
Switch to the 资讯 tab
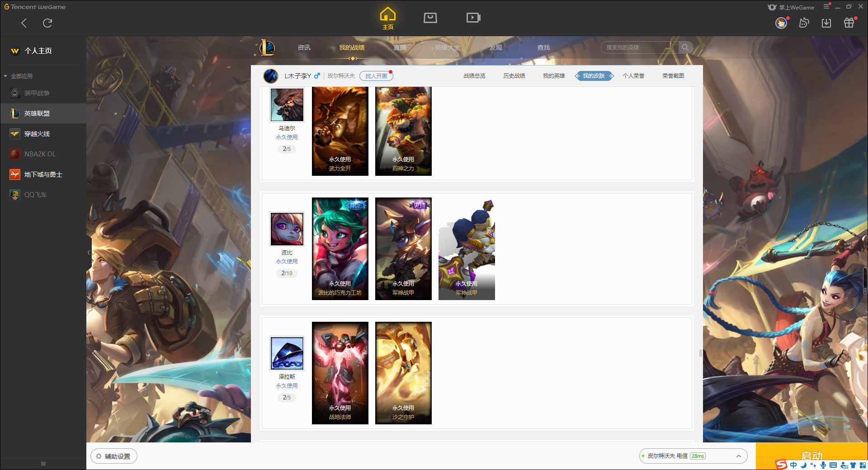[x=304, y=47]
